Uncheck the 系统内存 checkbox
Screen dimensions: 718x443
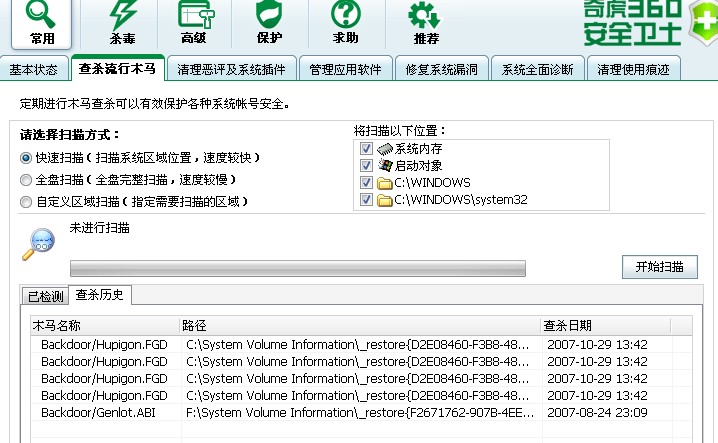(366, 148)
